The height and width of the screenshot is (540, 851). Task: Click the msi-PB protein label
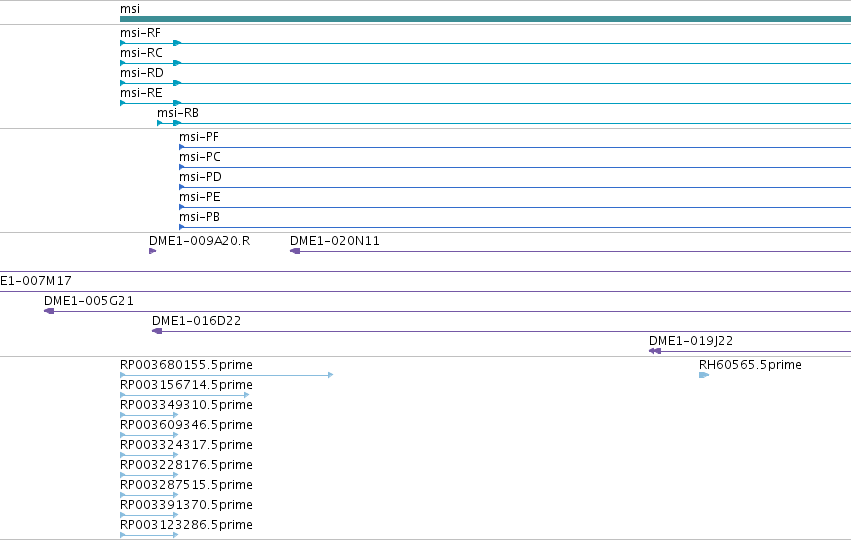pyautogui.click(x=199, y=217)
